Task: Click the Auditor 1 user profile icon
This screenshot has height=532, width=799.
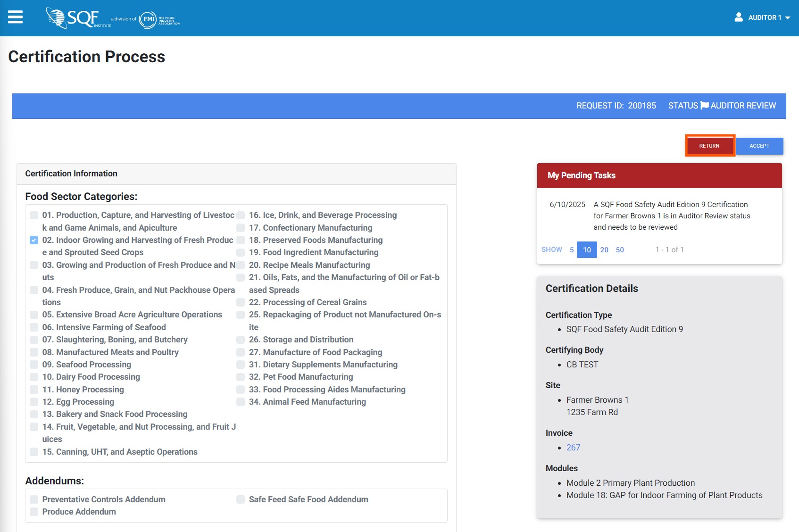Action: (739, 17)
